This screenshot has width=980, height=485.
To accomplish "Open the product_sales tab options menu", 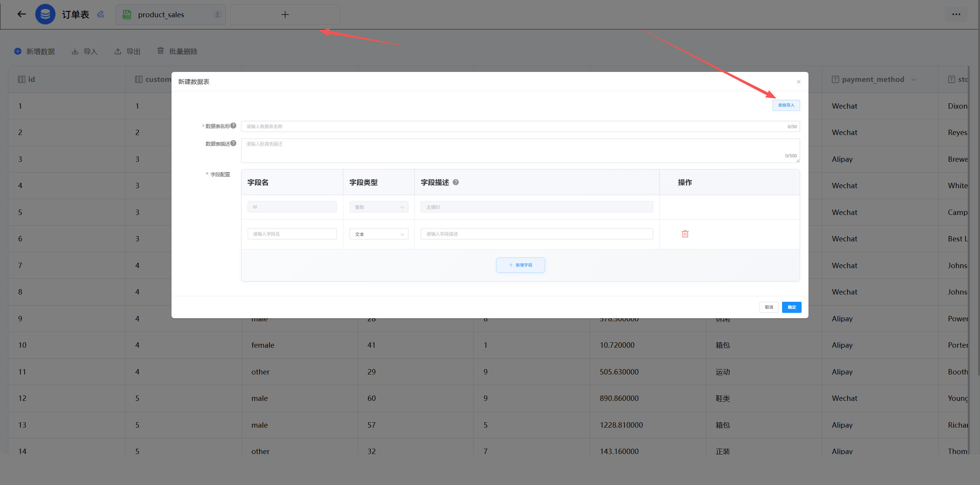I will (217, 15).
